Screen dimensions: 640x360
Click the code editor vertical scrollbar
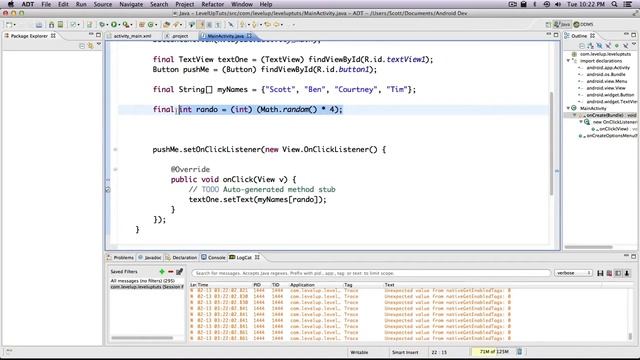coord(551,143)
